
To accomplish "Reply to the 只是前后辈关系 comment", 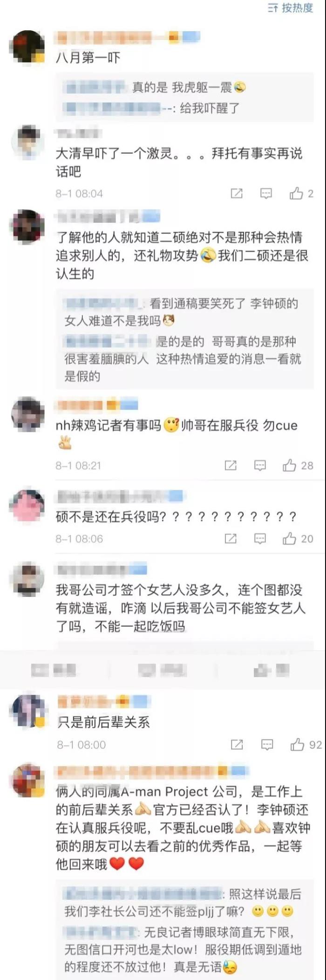I will (x=267, y=745).
